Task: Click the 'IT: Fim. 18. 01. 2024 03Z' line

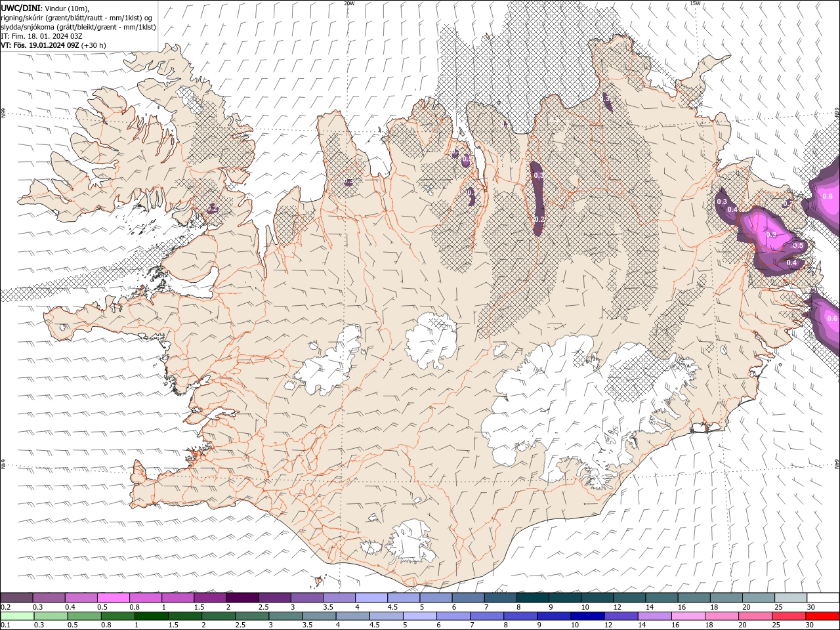Action: click(41, 36)
